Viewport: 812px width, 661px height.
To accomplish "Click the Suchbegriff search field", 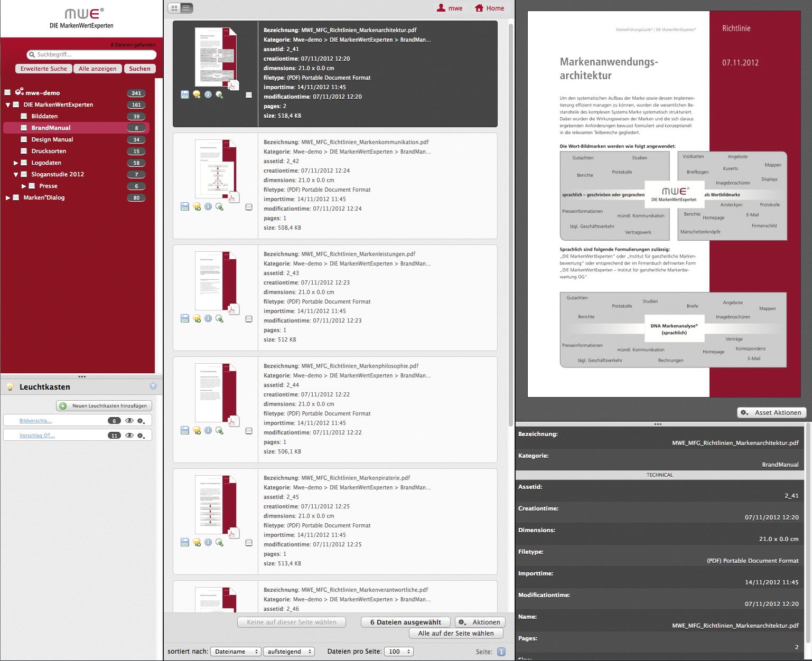I will (x=91, y=54).
